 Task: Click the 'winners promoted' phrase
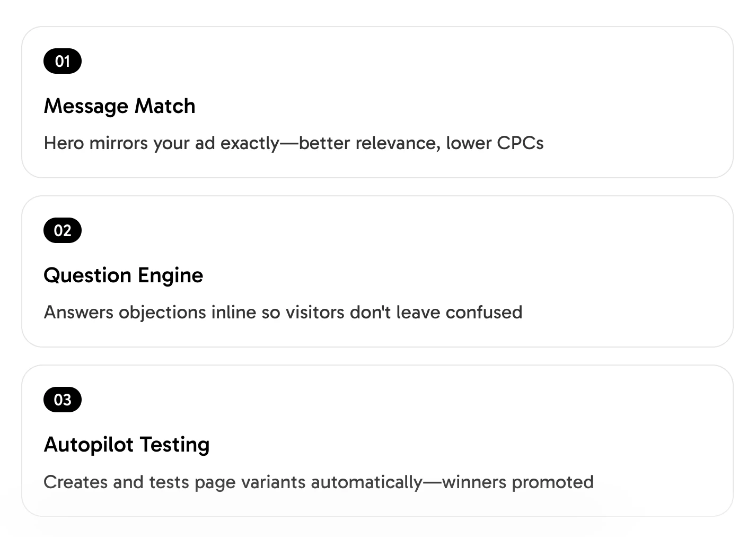tap(518, 482)
